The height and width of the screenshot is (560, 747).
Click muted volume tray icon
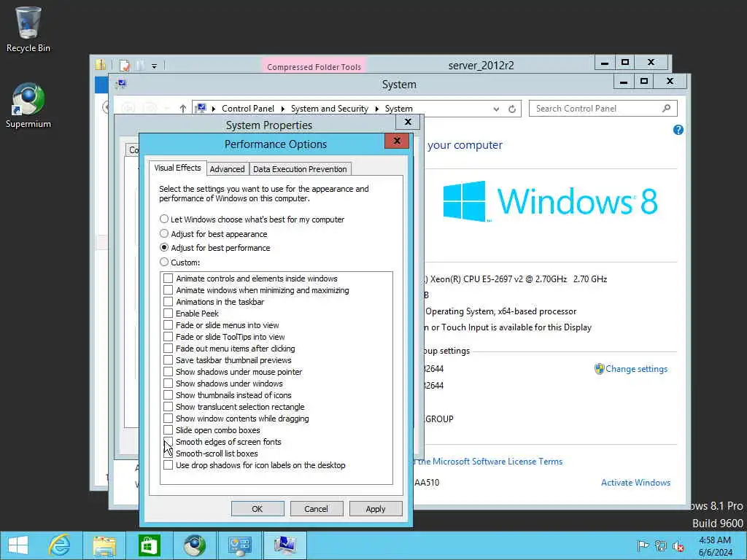(678, 546)
